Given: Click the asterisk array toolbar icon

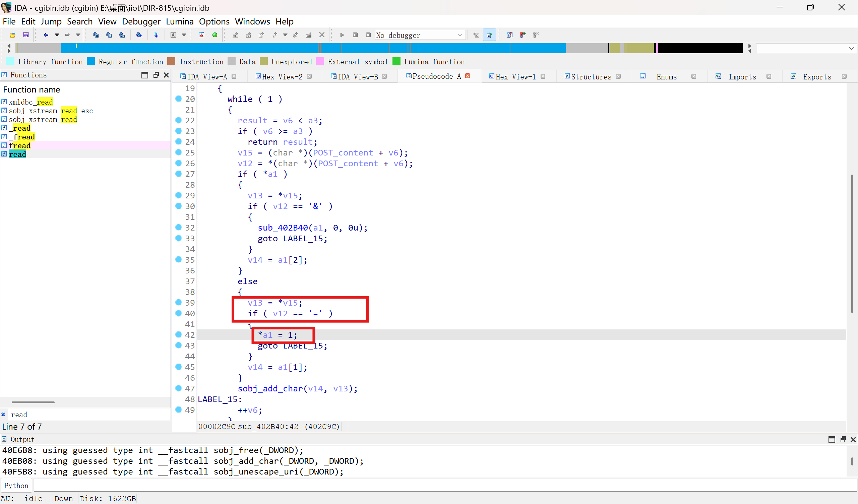Looking at the screenshot, I should tap(296, 35).
